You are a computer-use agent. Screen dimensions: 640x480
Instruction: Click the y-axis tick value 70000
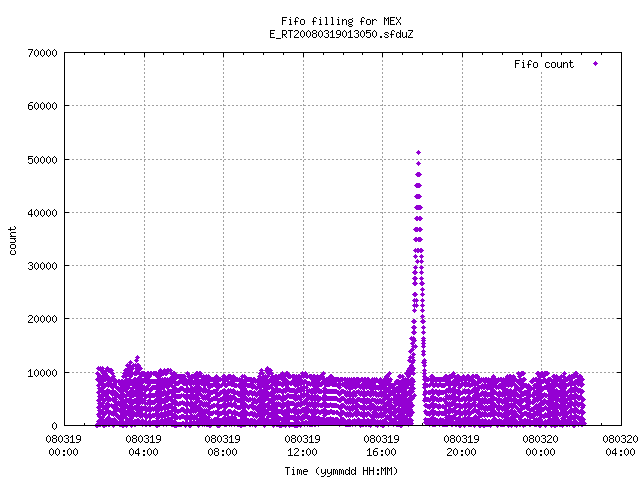[x=42, y=53]
